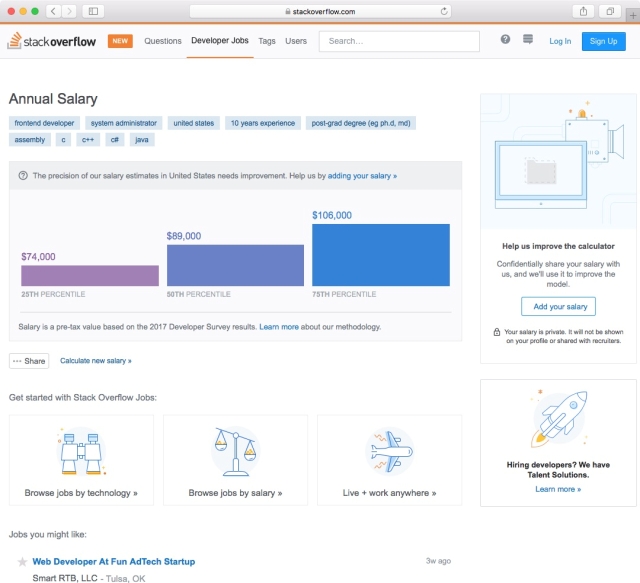Click the 10 years experience tag
The height and width of the screenshot is (583, 640).
click(x=263, y=123)
